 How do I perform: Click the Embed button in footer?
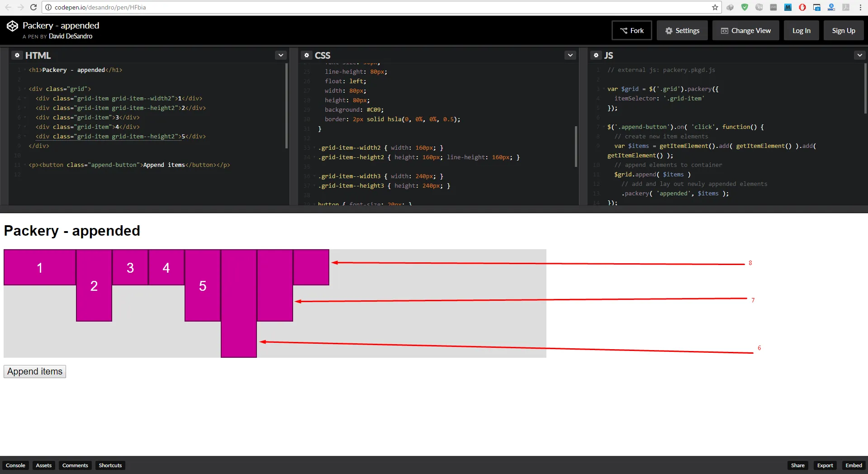854,465
